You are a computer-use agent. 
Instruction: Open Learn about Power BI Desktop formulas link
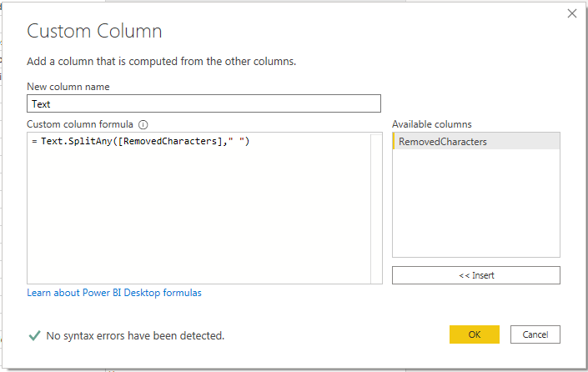pos(114,293)
